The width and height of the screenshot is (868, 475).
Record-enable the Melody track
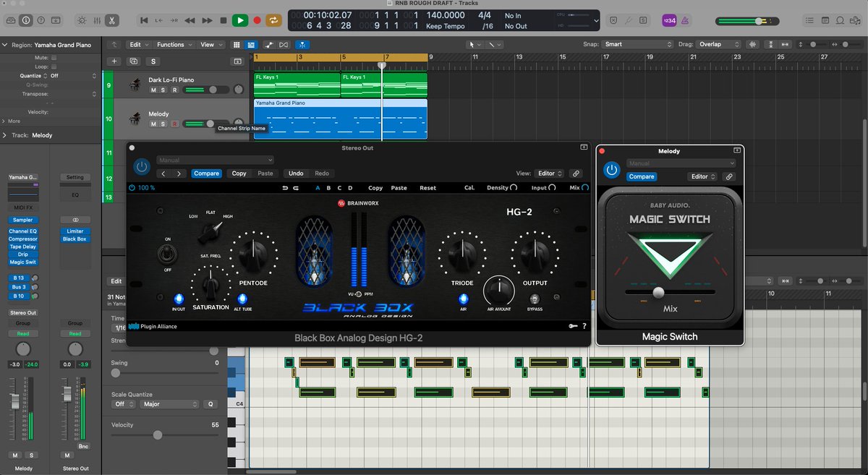click(174, 124)
